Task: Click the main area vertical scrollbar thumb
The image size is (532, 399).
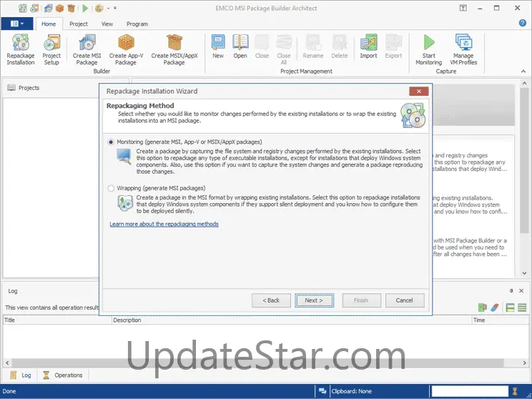Action: (x=524, y=159)
